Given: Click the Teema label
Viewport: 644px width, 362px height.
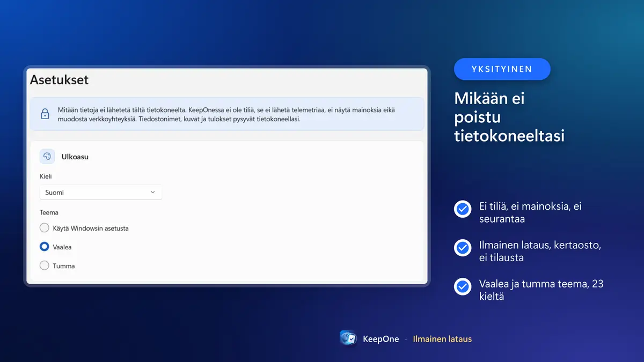Looking at the screenshot, I should coord(49,212).
